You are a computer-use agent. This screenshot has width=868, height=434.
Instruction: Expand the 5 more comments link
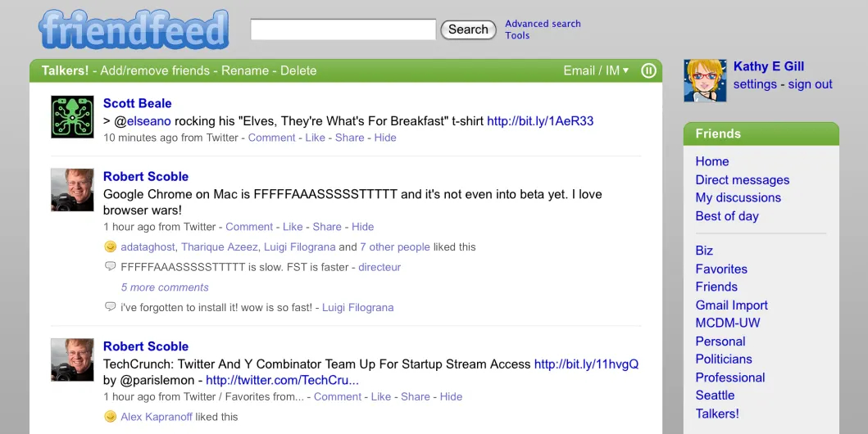(x=165, y=287)
